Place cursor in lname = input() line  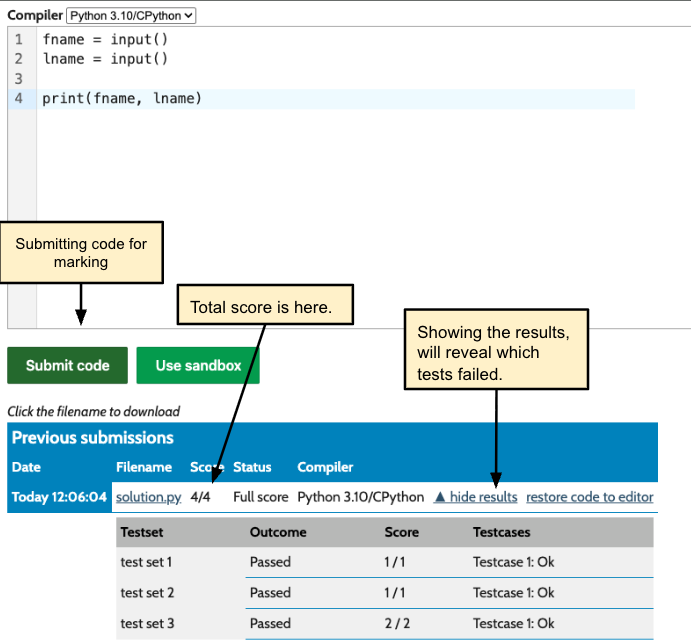click(x=105, y=59)
